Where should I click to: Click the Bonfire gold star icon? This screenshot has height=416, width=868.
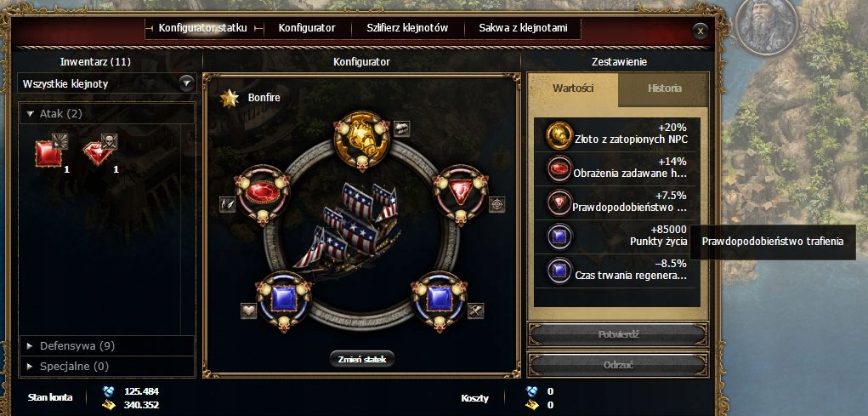(230, 98)
